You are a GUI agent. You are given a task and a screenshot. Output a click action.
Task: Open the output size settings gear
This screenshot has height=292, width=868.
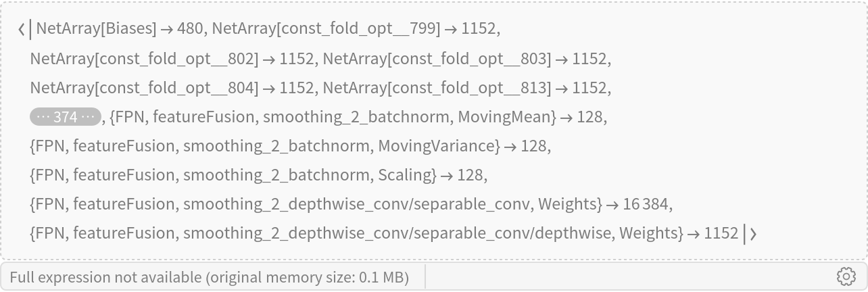click(x=846, y=276)
